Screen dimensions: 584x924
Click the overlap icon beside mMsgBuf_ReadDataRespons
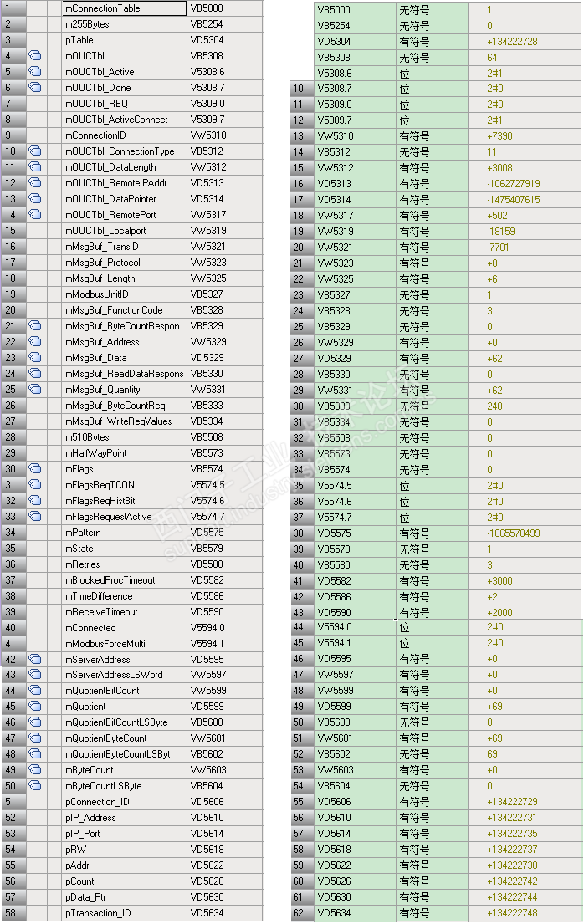coord(35,374)
